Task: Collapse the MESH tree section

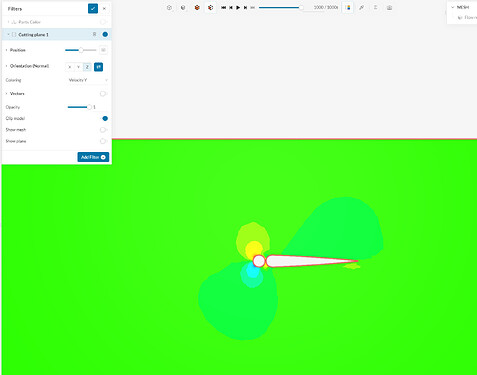Action: pos(453,7)
